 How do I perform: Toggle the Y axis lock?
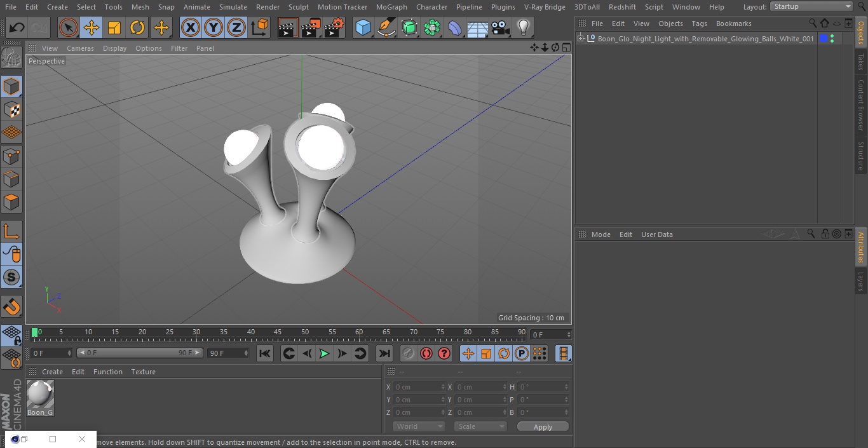pyautogui.click(x=214, y=28)
